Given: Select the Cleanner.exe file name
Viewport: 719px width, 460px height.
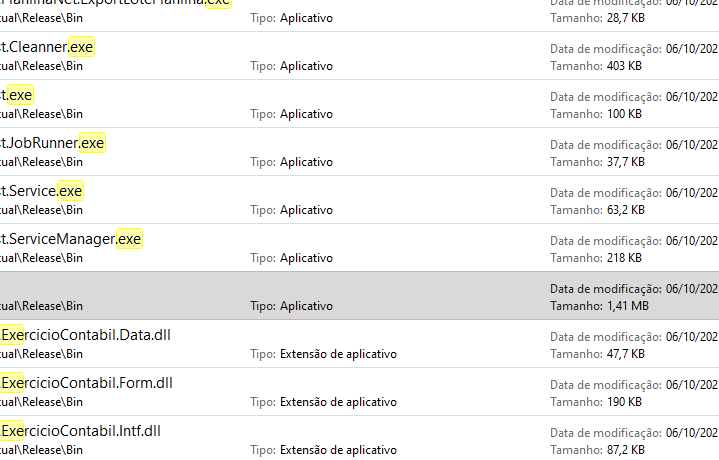Looking at the screenshot, I should 48,47.
